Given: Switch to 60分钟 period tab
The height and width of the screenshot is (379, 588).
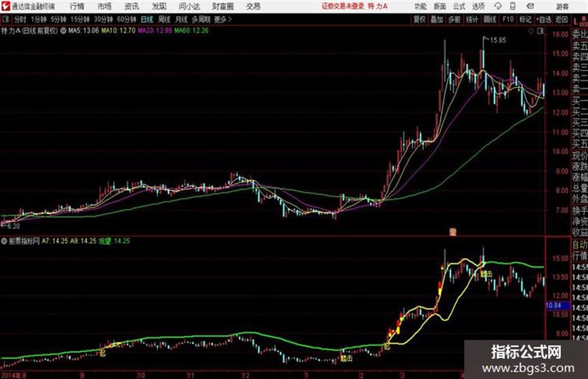Looking at the screenshot, I should pos(126,19).
